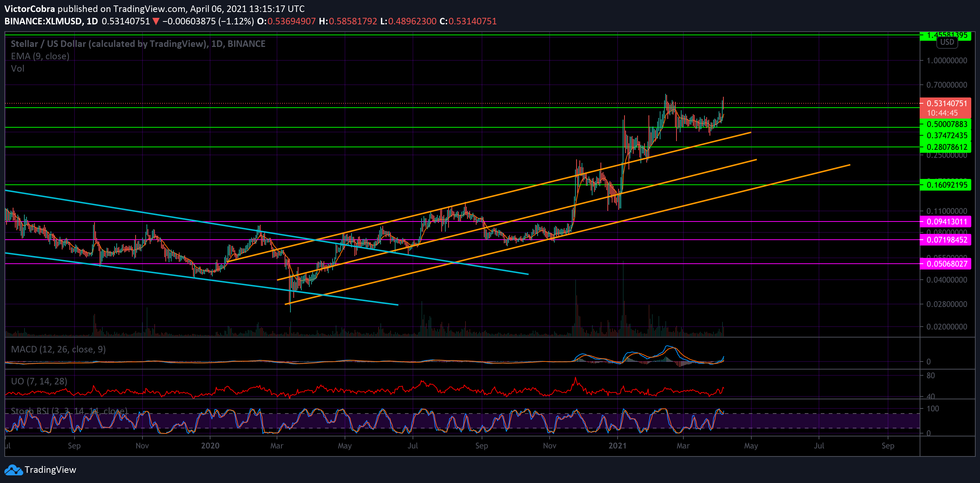Click the low price value L:0.48962300
The width and height of the screenshot is (980, 483).
pyautogui.click(x=408, y=21)
